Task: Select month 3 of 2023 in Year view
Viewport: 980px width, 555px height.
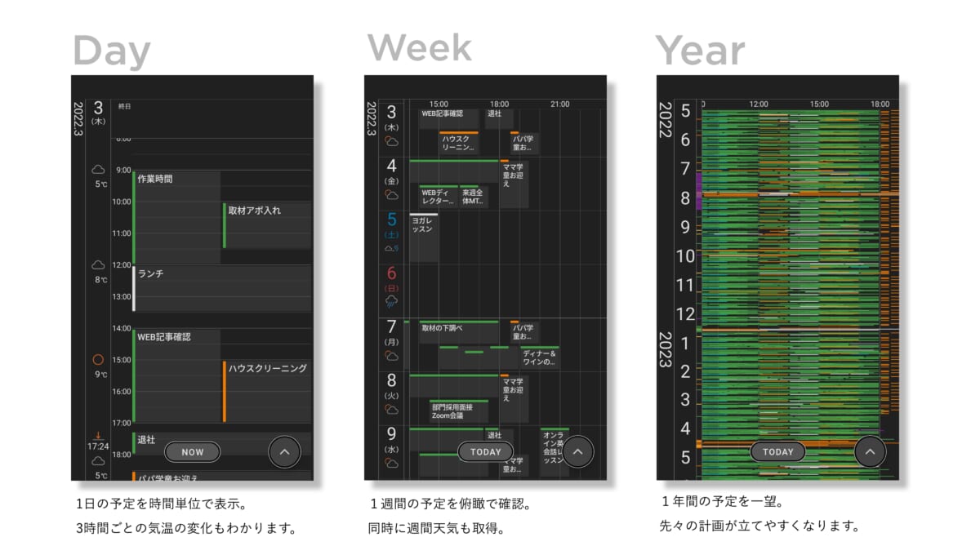Action: [685, 400]
